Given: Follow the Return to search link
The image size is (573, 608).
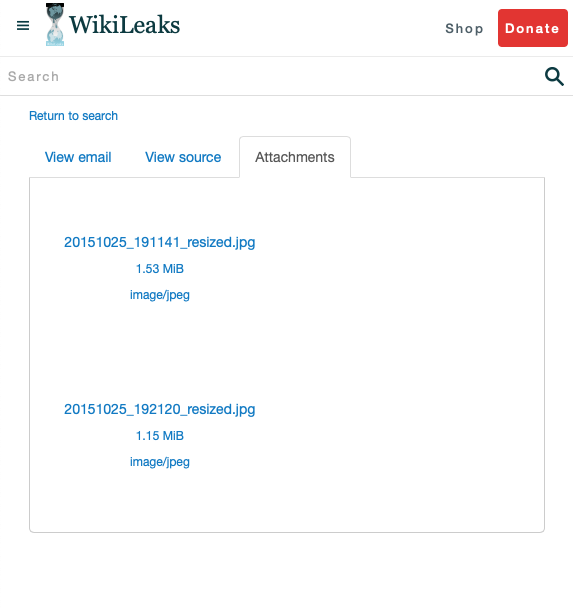Looking at the screenshot, I should point(73,116).
